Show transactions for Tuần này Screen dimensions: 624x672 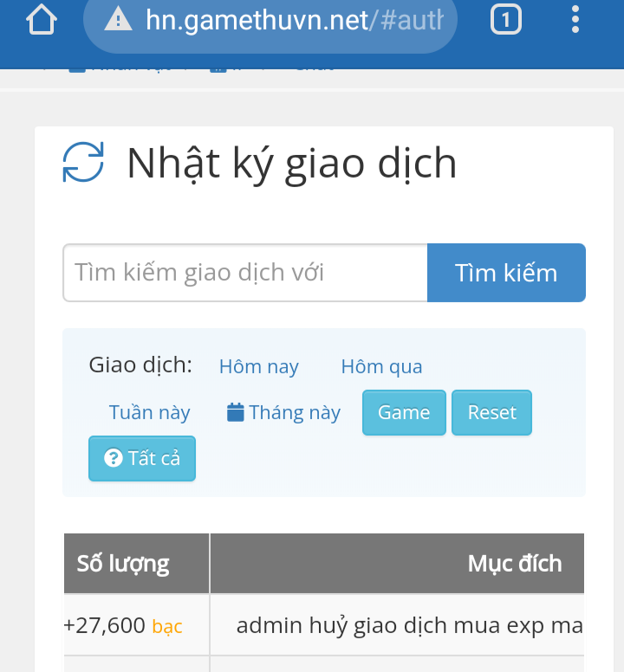coord(149,413)
